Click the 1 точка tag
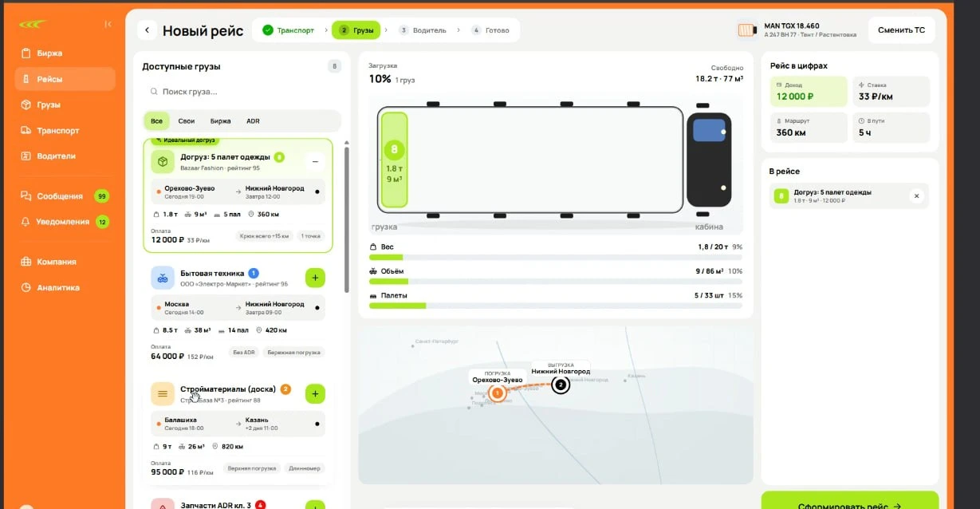This screenshot has height=509, width=980. [311, 236]
